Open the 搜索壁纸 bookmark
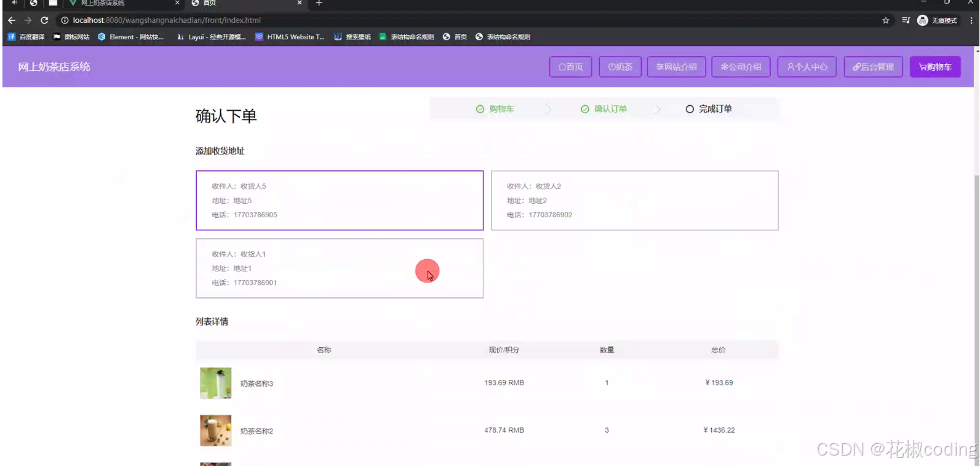 pos(353,37)
